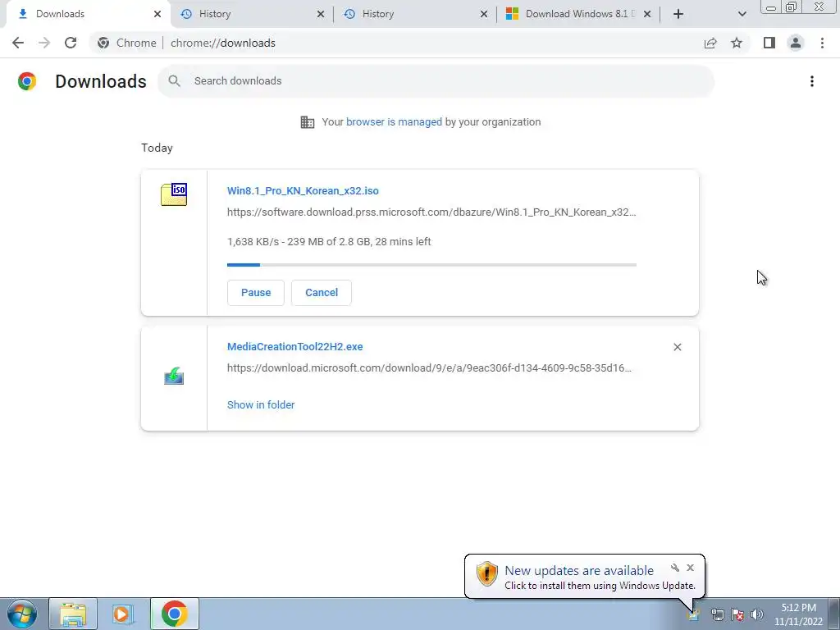Remove MediaCreationTool22H2.exe from list
Screen dimensions: 840x630
pos(677,347)
